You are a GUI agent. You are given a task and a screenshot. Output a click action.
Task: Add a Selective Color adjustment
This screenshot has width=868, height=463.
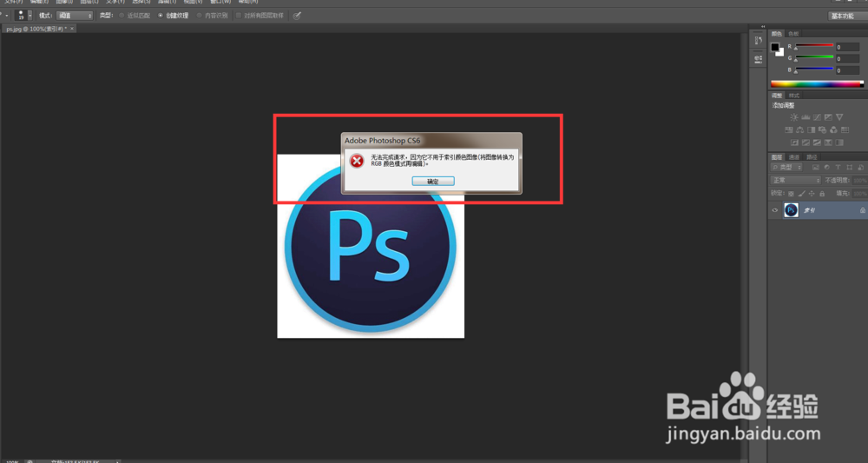tap(828, 142)
